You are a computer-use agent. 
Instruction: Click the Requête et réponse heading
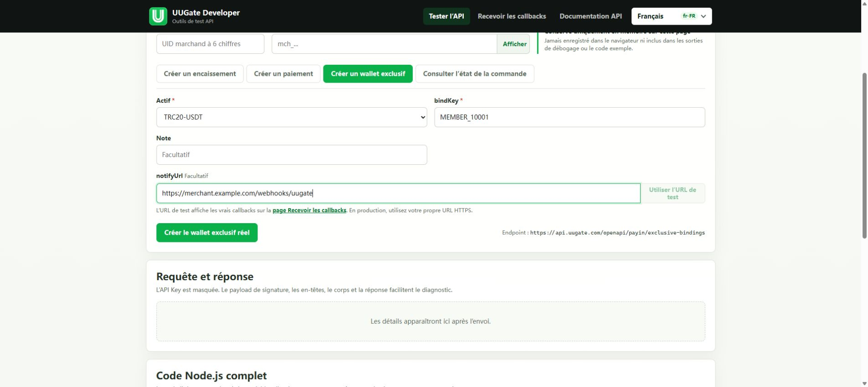click(x=205, y=277)
